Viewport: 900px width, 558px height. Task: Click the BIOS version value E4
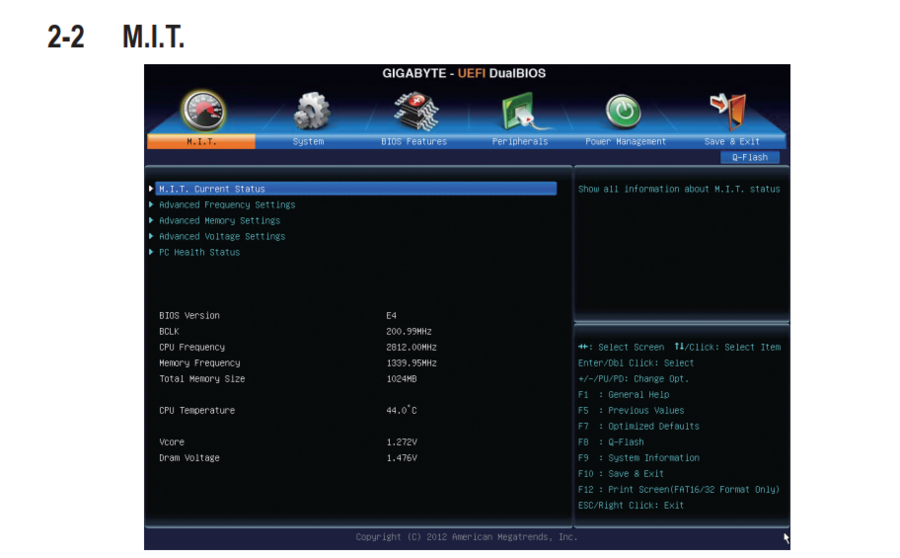tap(391, 316)
